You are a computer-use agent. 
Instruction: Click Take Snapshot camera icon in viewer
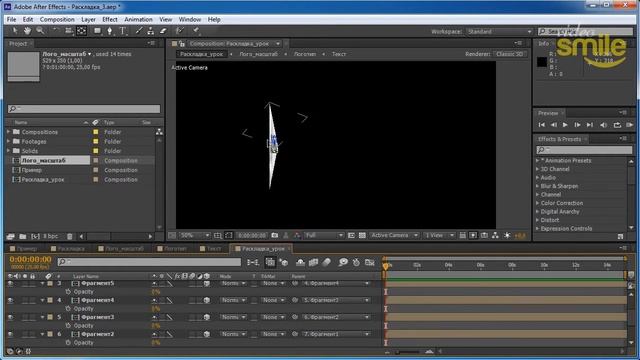[x=275, y=236]
